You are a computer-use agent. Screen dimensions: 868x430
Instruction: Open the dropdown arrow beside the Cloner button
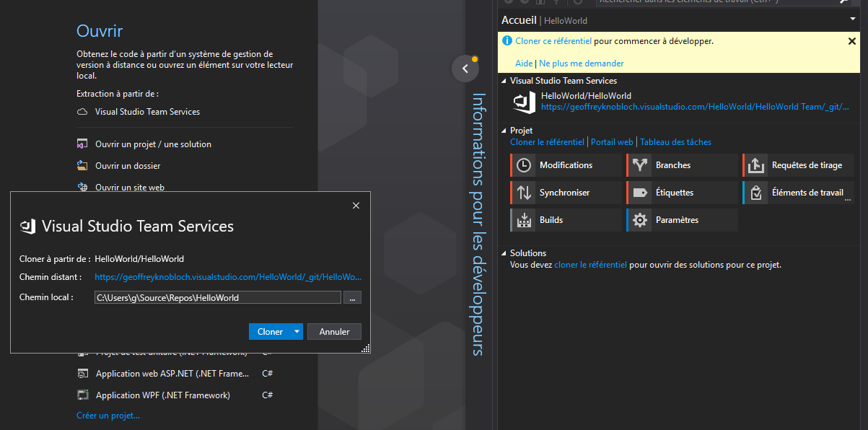click(297, 332)
